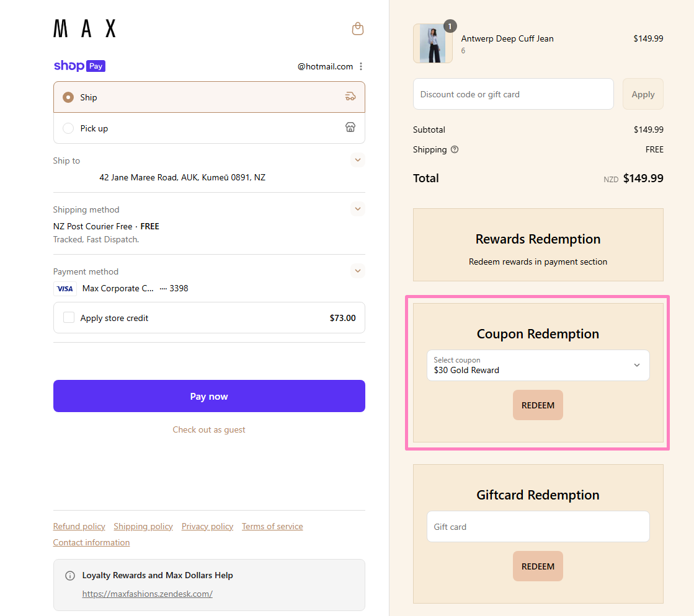Expand the Ship to address section
694x616 pixels.
[357, 160]
